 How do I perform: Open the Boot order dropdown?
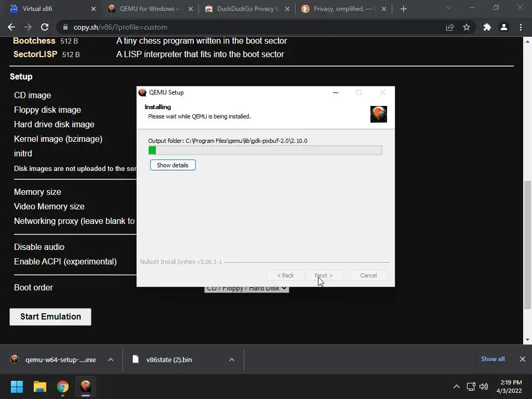point(247,288)
